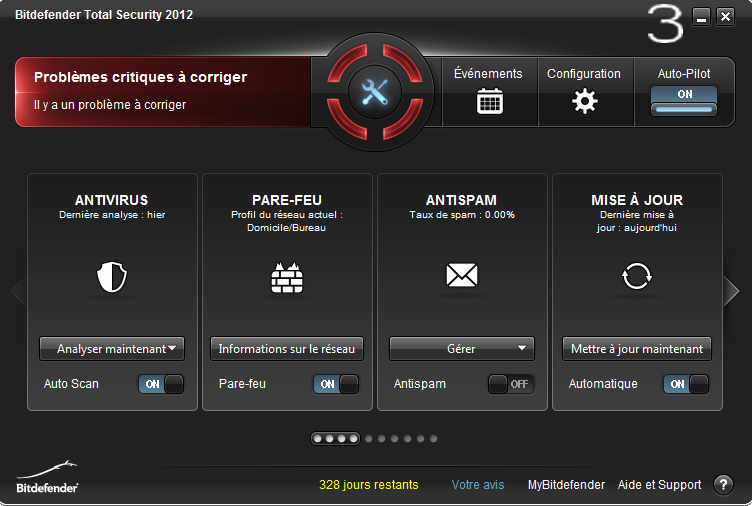Click 'Taux de spam : 0.00%' text
This screenshot has height=506, width=752.
point(462,215)
